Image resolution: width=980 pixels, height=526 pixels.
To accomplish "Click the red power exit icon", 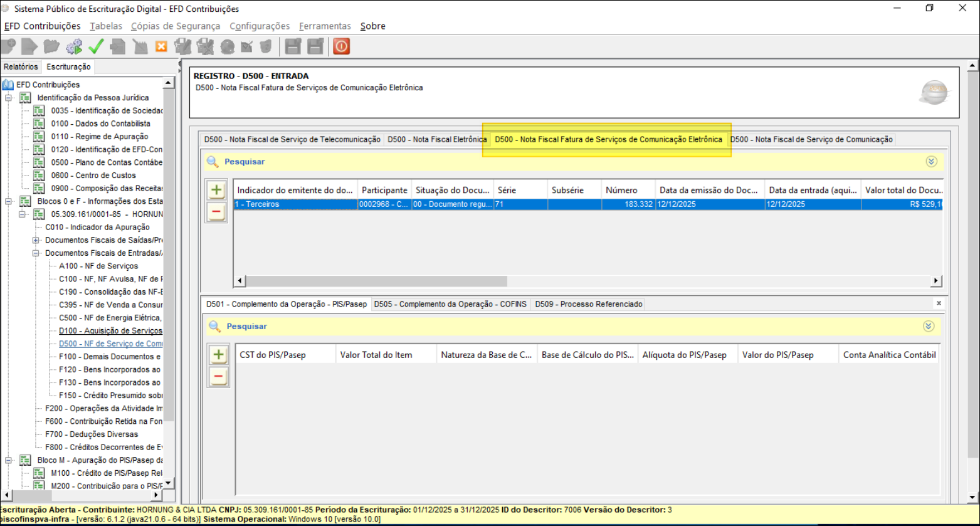I will click(x=341, y=46).
